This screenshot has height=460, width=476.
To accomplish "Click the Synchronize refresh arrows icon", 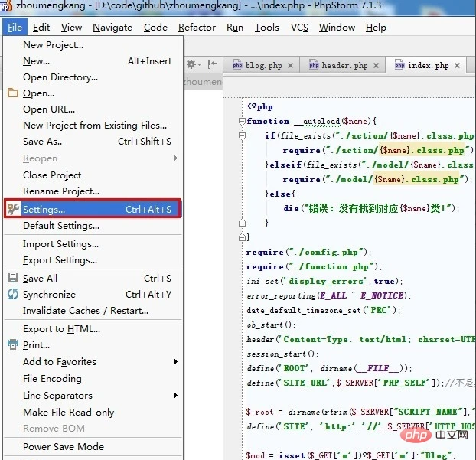I will tap(13, 294).
